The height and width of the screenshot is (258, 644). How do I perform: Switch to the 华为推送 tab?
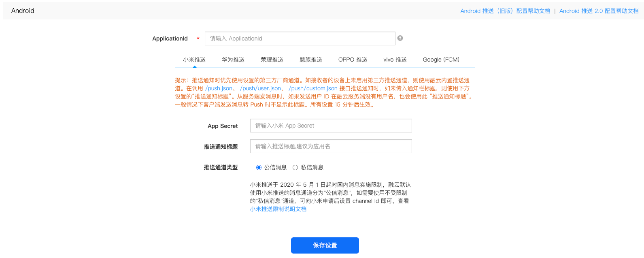[x=233, y=60]
